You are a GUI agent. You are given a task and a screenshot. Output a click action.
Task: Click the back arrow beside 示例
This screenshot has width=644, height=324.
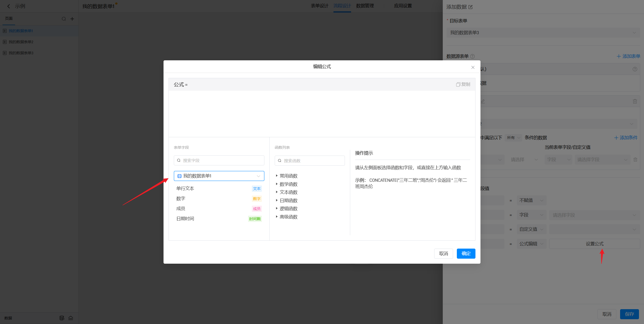tap(9, 6)
